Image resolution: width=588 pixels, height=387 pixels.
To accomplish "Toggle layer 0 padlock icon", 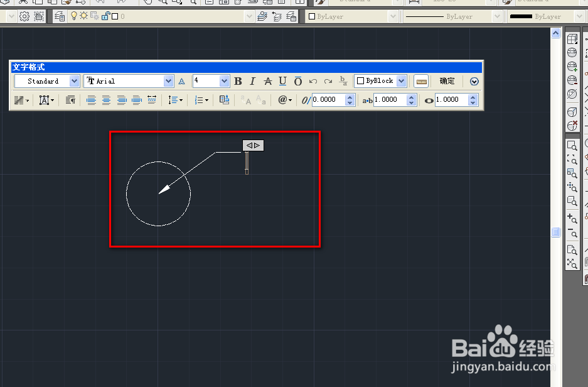I will 105,16.
